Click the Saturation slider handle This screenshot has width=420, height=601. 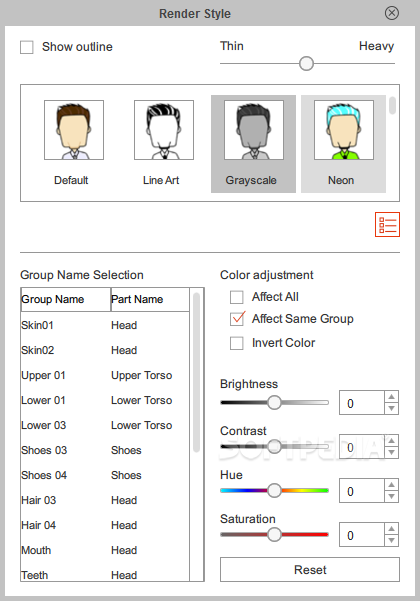pos(274,534)
